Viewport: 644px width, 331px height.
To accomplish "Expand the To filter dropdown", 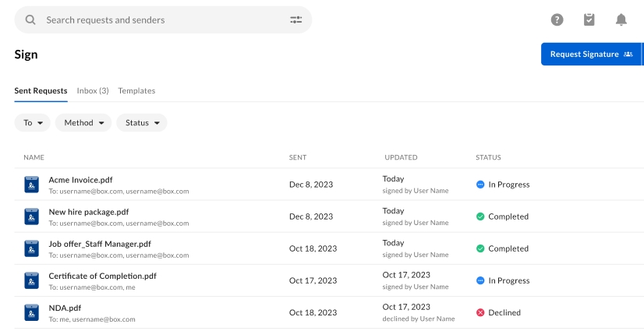I will (x=33, y=123).
